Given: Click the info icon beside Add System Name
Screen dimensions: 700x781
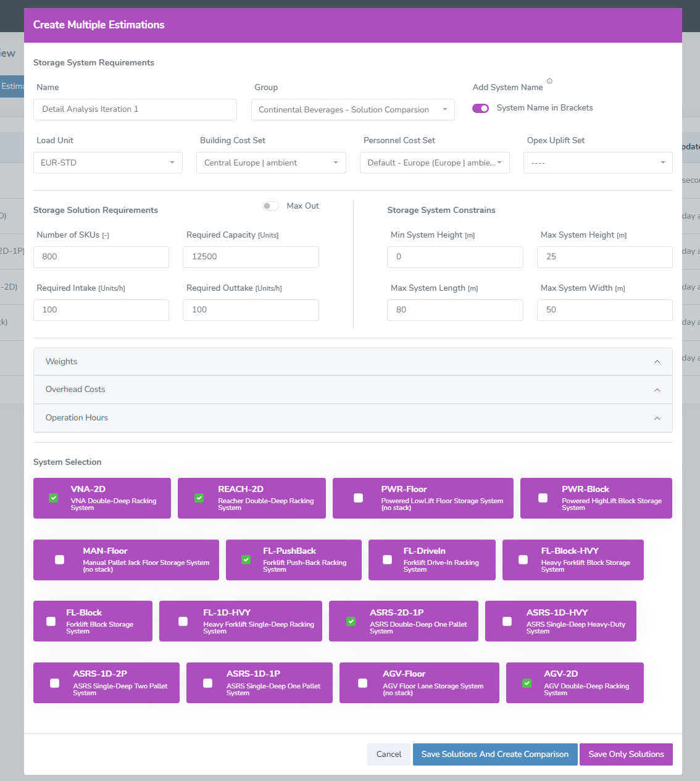Looking at the screenshot, I should click(549, 81).
